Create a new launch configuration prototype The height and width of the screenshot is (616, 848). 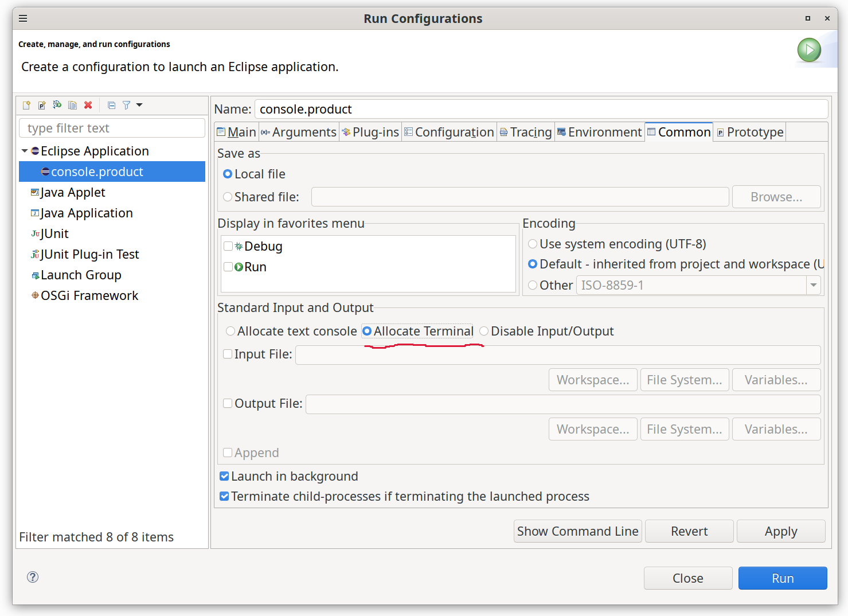click(41, 105)
